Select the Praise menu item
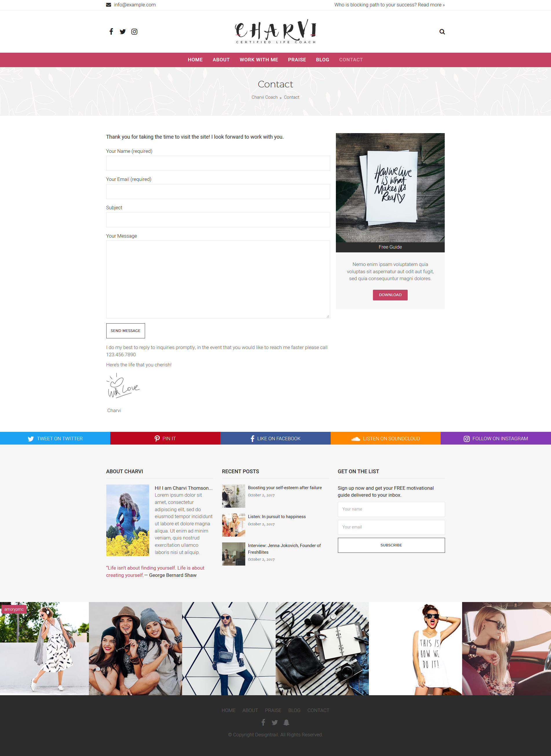The height and width of the screenshot is (756, 551). click(x=297, y=60)
